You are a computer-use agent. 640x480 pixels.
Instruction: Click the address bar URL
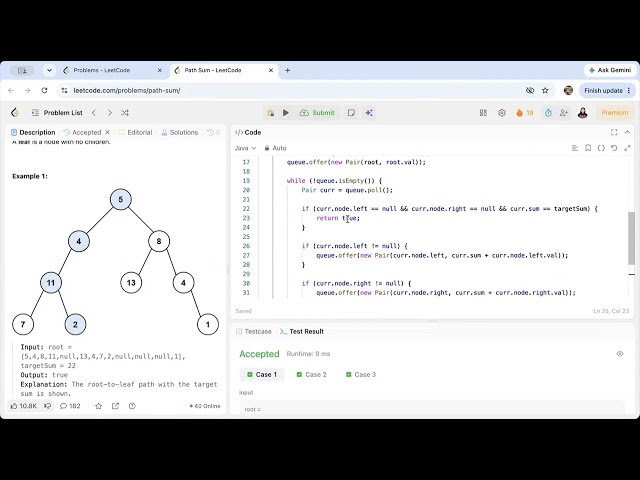click(x=127, y=91)
